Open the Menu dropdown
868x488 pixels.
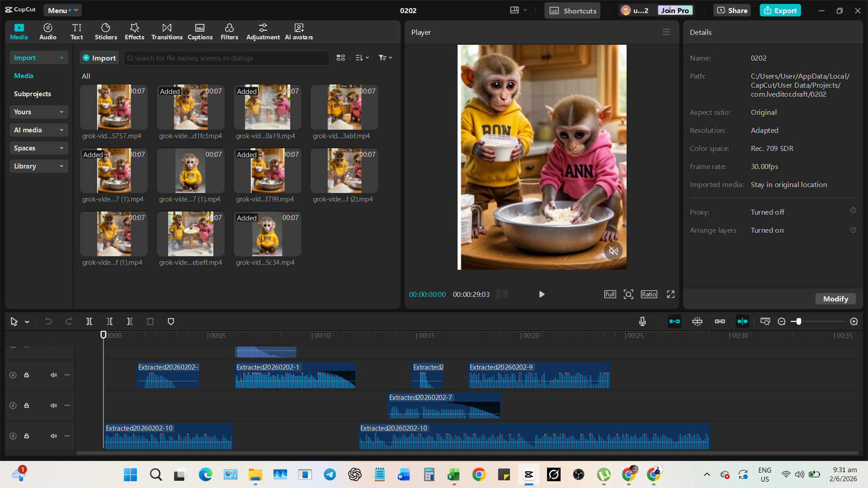tap(62, 10)
